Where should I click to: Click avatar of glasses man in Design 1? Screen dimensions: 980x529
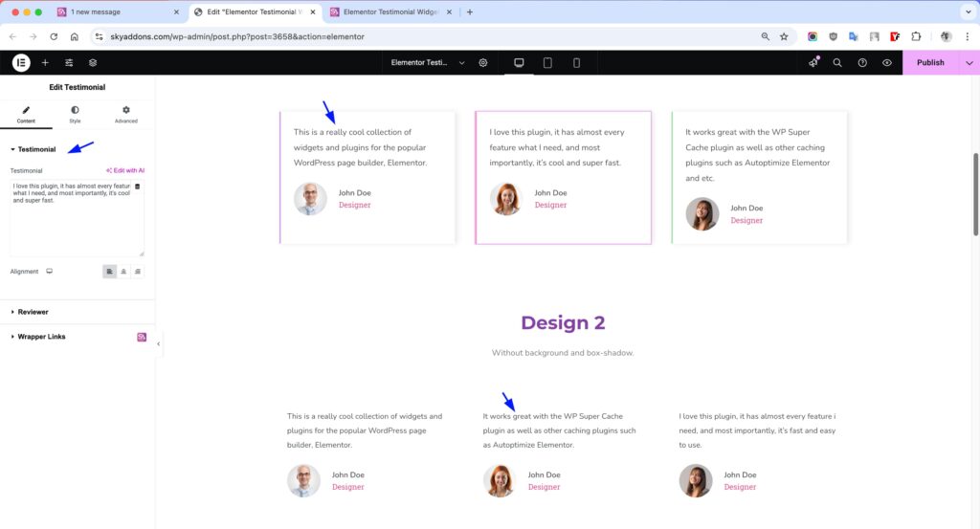311,199
